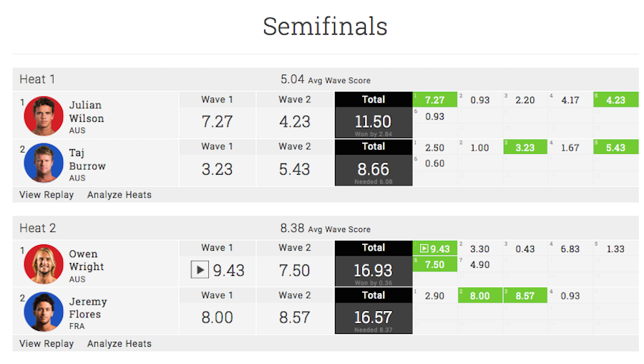Click Jeremy Flores's 16.57 total box
Viewport: 644px width, 364px height.
[x=373, y=317]
